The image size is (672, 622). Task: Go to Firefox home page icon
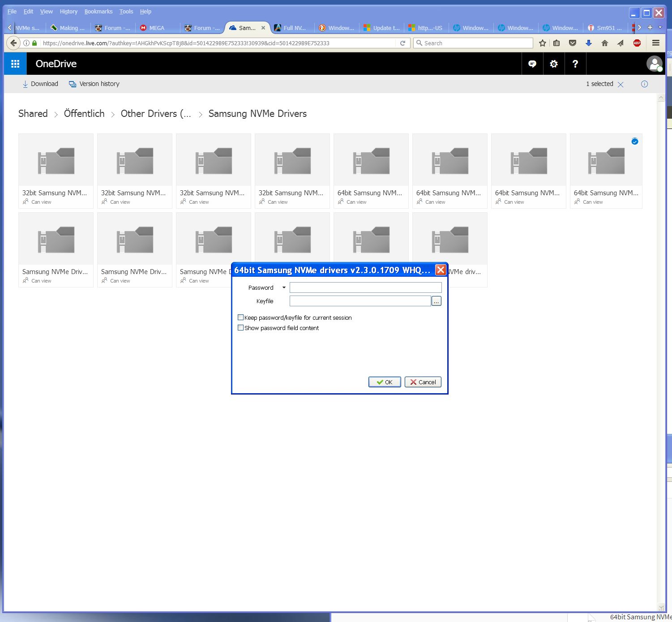605,43
